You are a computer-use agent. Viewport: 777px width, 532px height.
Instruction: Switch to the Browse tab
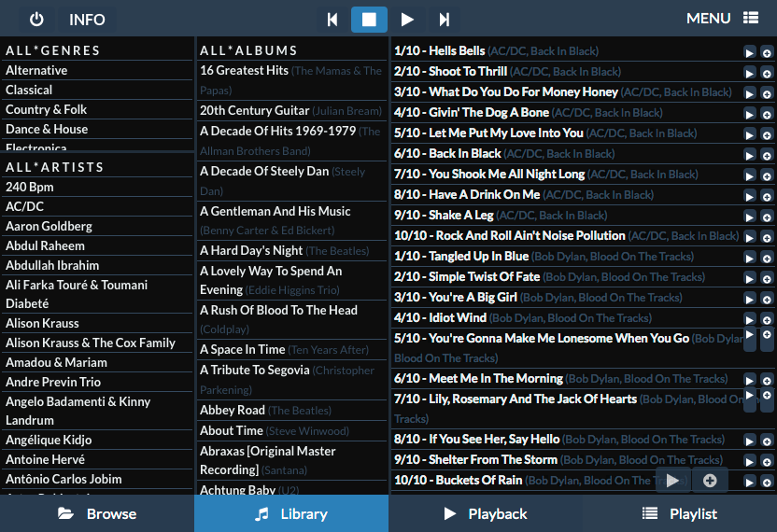[x=97, y=513]
